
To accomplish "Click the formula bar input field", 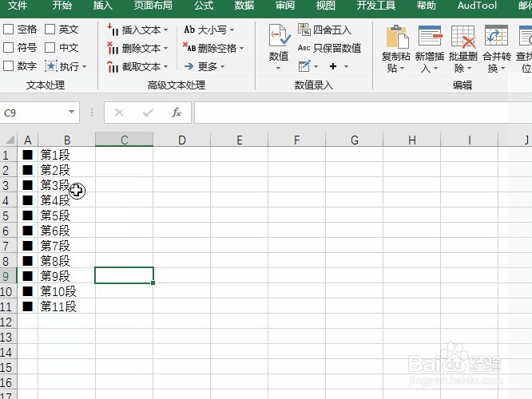I will coord(363,113).
